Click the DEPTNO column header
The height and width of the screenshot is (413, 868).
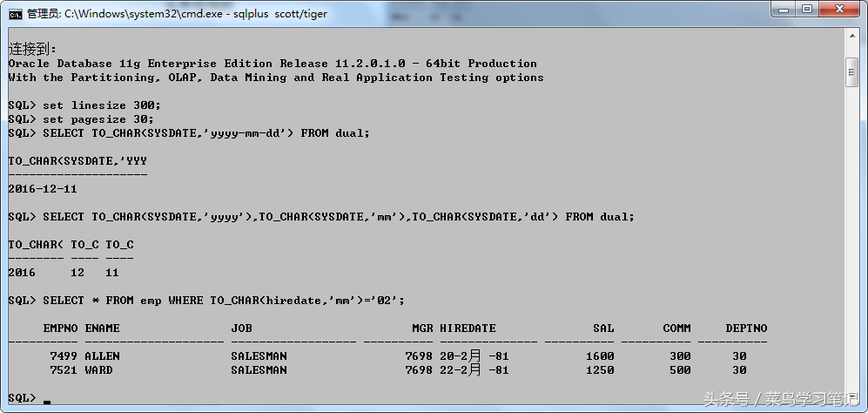(746, 328)
